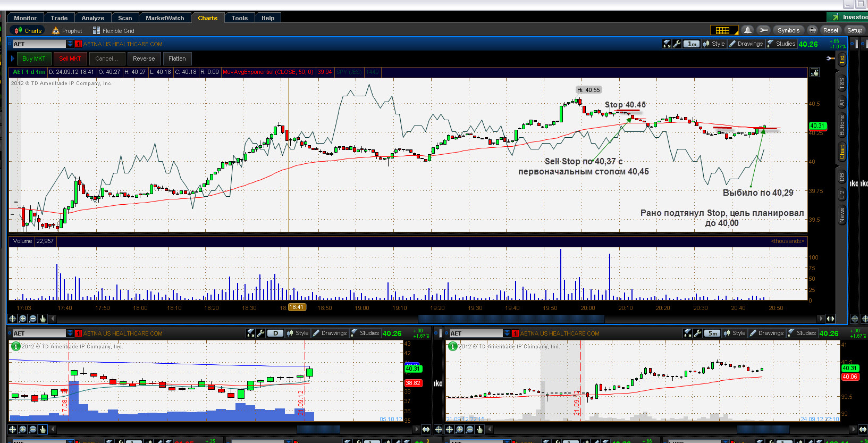This screenshot has width=868, height=443.
Task: Click the main chart horizontal scrollbar
Action: pos(511,319)
